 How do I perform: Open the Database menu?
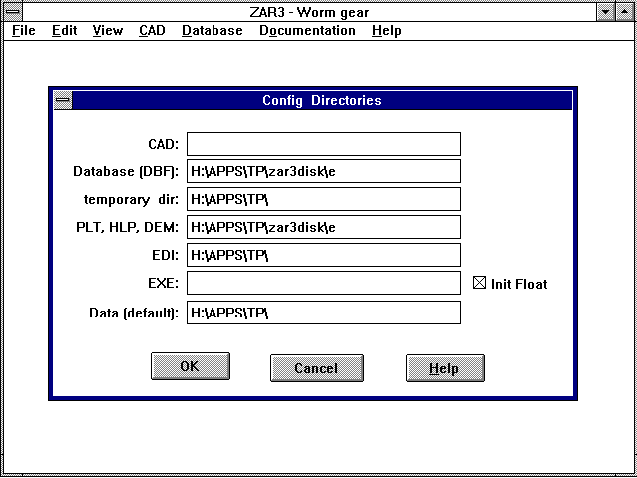point(212,30)
